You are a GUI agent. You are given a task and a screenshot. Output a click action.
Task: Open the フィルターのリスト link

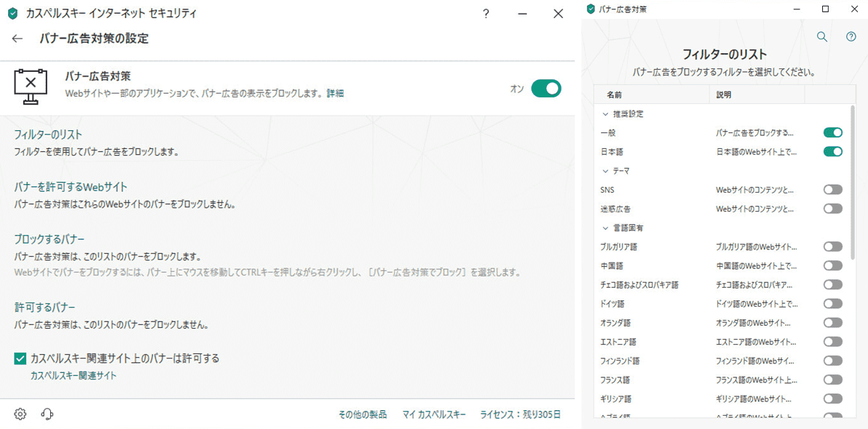48,135
